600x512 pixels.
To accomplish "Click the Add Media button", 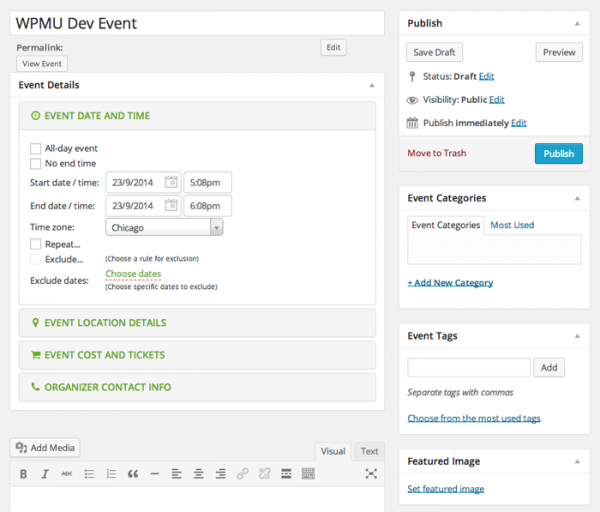I will pyautogui.click(x=45, y=448).
